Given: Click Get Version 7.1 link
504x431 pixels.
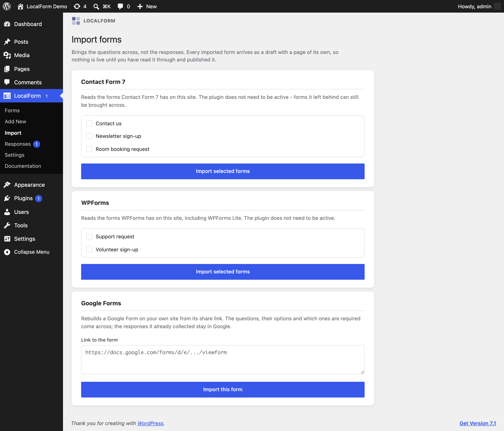Looking at the screenshot, I should pos(478,423).
